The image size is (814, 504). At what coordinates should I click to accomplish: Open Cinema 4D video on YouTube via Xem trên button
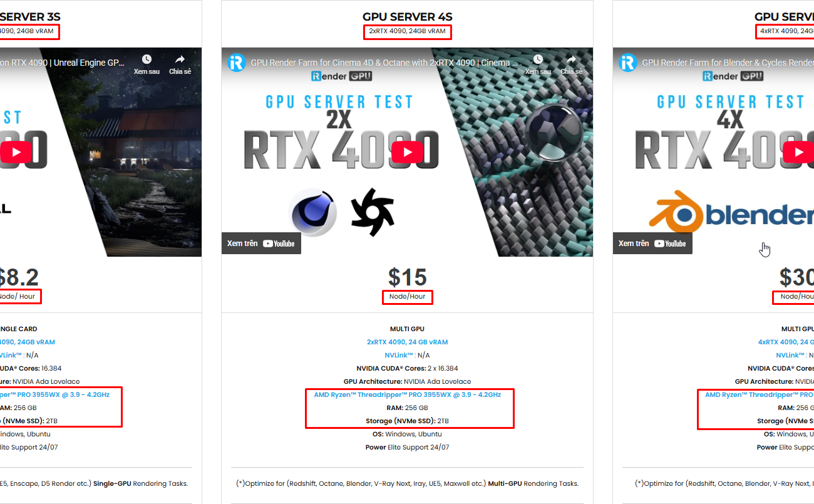click(x=261, y=244)
